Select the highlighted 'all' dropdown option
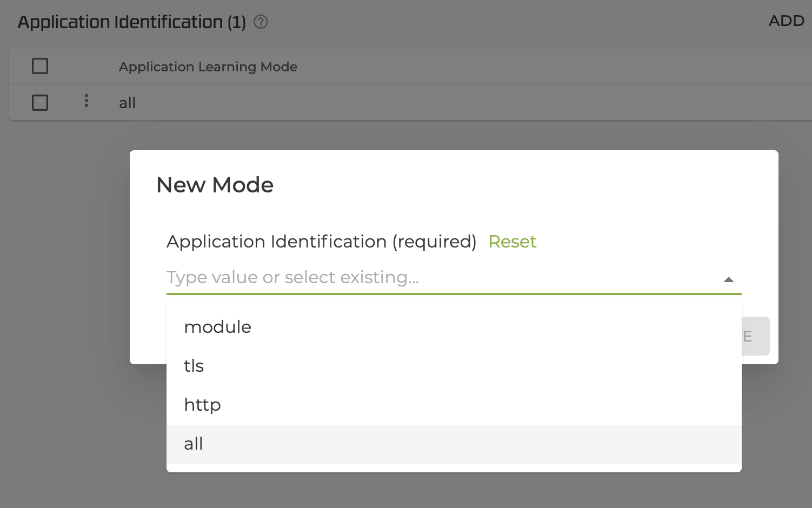The height and width of the screenshot is (508, 812). click(x=194, y=444)
